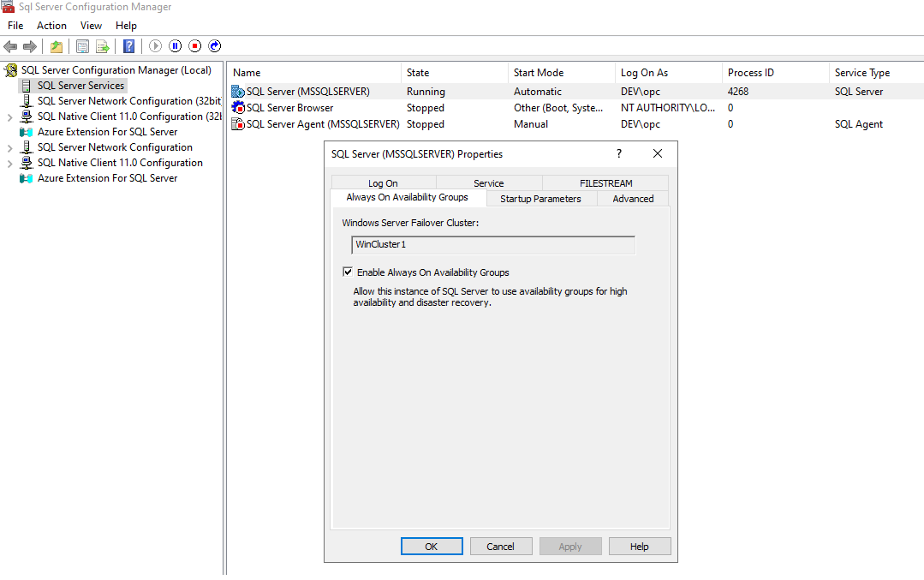Switch to the Advanced tab
This screenshot has width=924, height=580.
[x=634, y=199]
